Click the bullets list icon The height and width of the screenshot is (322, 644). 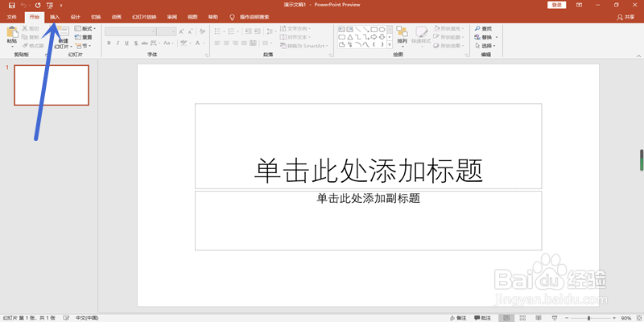click(219, 31)
